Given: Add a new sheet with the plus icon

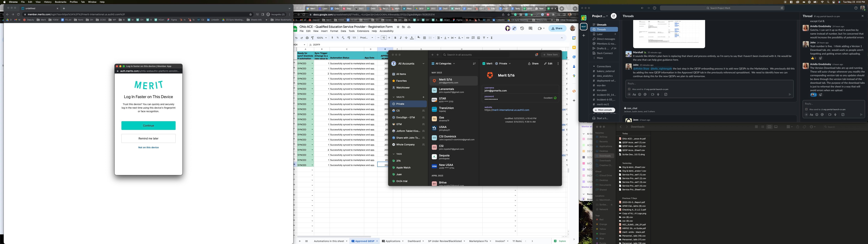Looking at the screenshot, I should tap(300, 241).
